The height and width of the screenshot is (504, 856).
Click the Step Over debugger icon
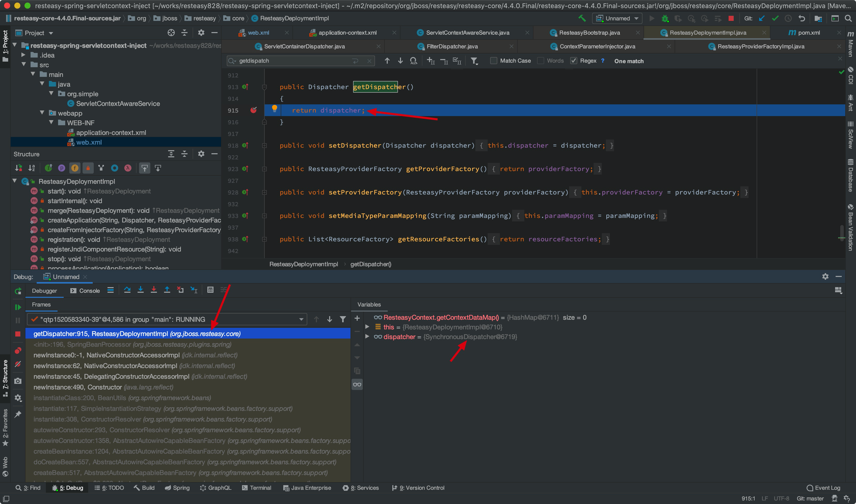127,290
